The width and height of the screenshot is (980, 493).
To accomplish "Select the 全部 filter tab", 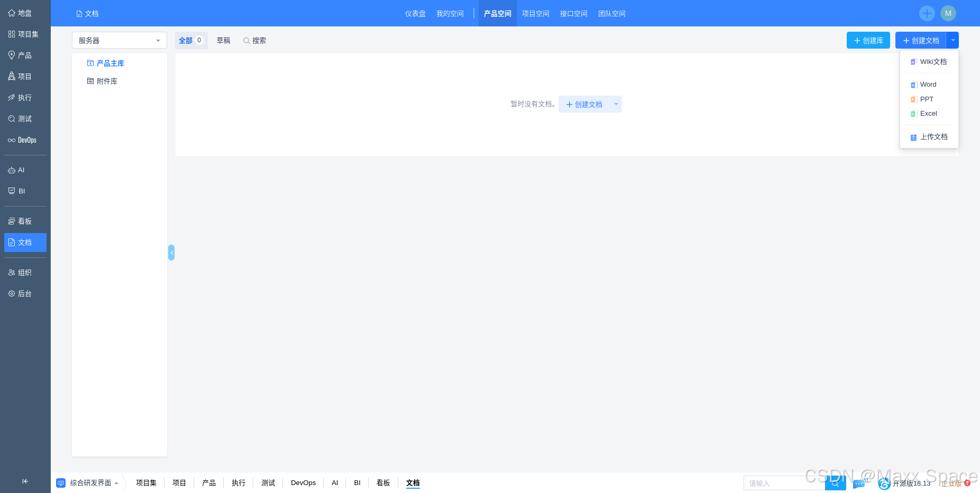I will (x=191, y=40).
